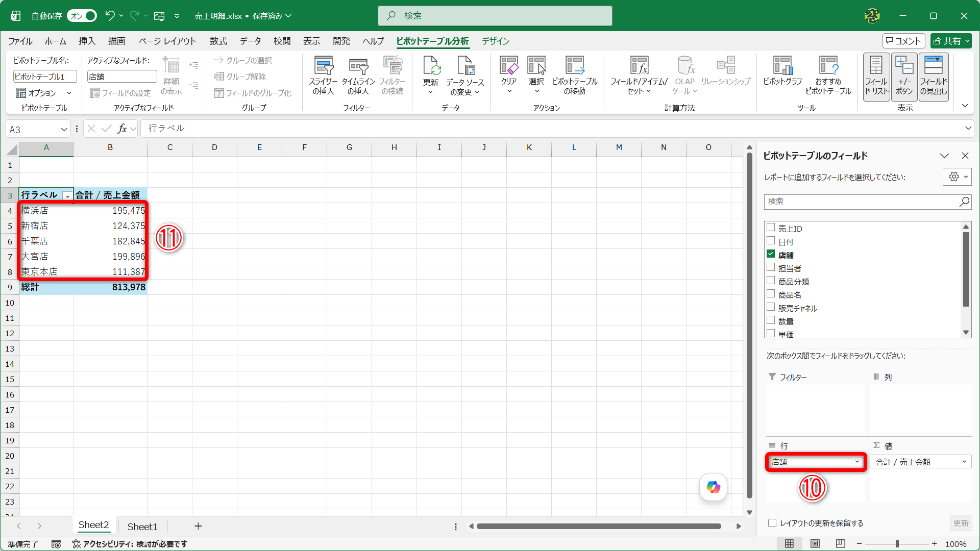Switch to the 挿入 tab
The width and height of the screenshot is (980, 551).
coord(87,41)
